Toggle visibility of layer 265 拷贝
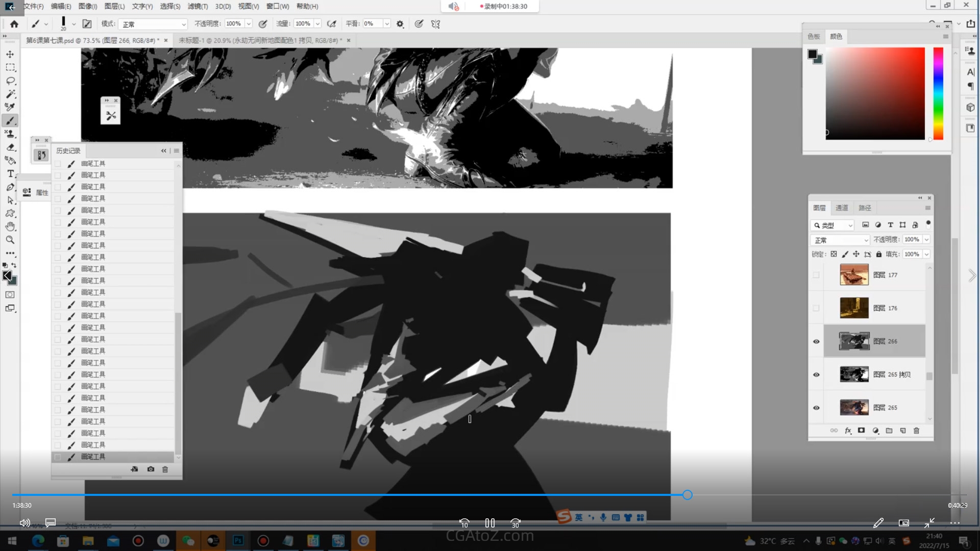 [x=816, y=374]
